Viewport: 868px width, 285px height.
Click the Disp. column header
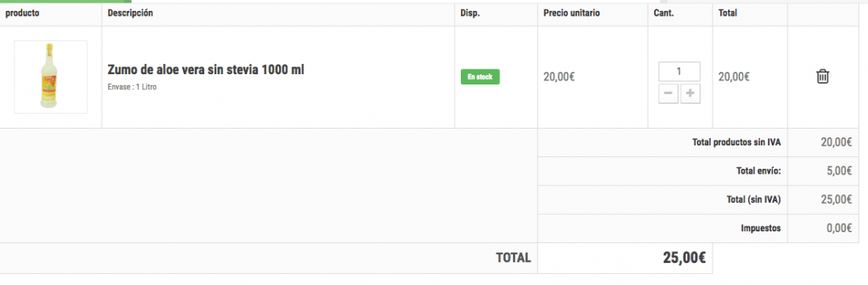point(470,13)
